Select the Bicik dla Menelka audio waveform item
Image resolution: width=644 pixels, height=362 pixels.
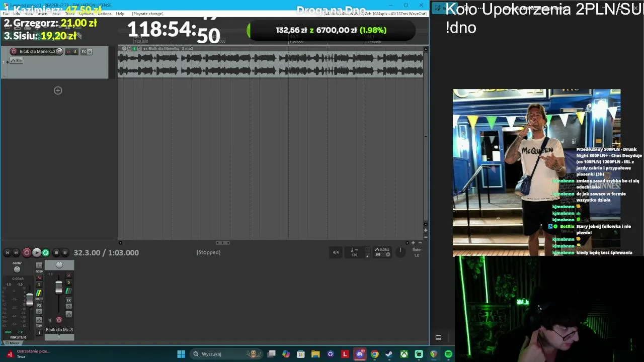pos(271,65)
